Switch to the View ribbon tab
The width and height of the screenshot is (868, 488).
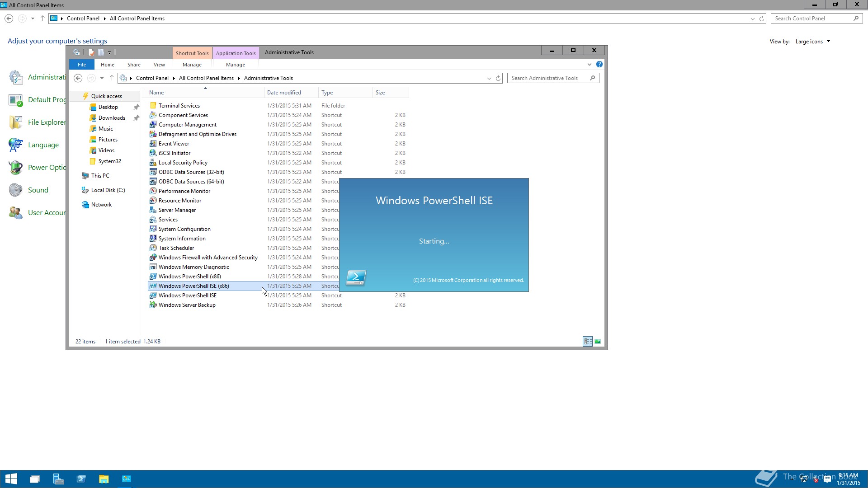tap(159, 65)
